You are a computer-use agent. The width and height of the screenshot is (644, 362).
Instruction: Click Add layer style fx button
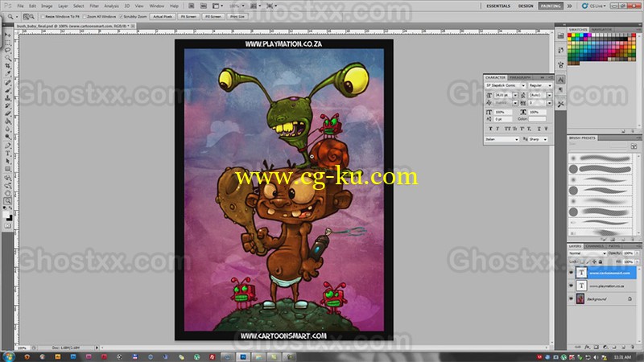coord(588,348)
